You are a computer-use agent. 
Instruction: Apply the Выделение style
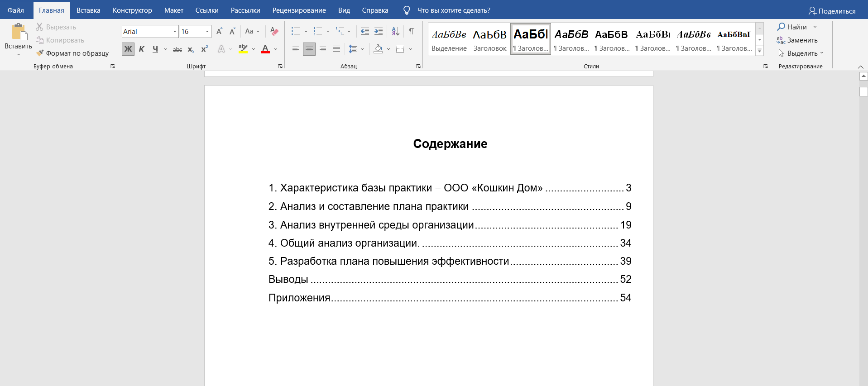[x=449, y=40]
